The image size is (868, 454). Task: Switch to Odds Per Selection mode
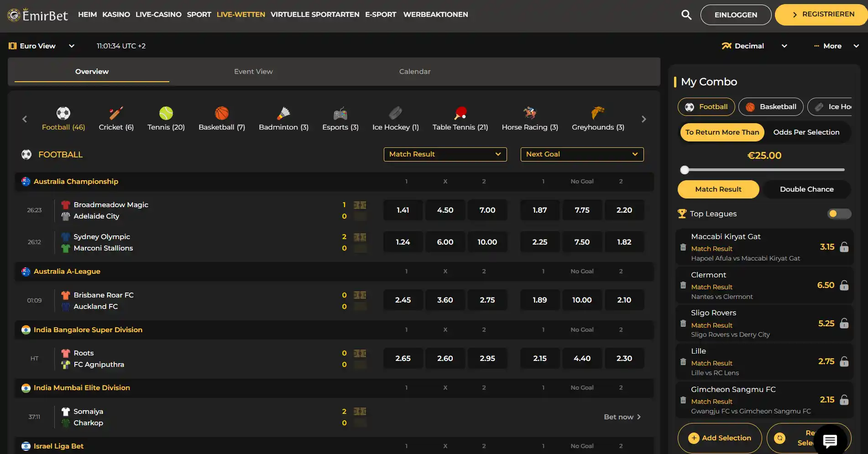pos(806,132)
